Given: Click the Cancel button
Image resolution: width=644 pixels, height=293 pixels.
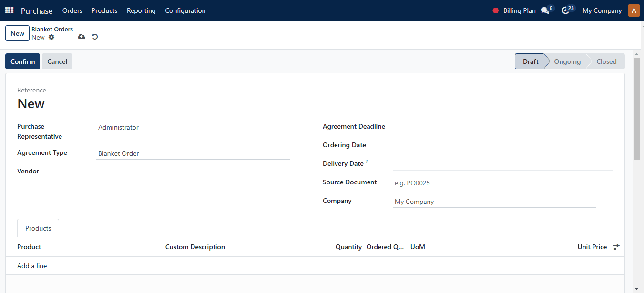Looking at the screenshot, I should (x=57, y=61).
